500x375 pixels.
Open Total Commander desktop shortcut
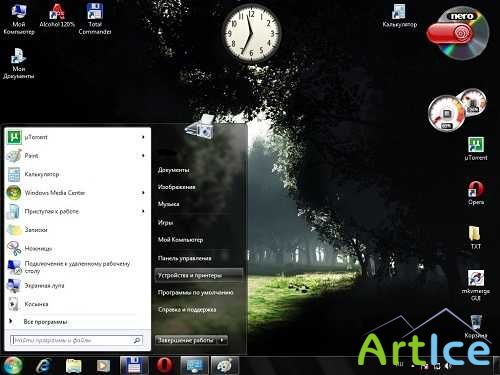(95, 19)
